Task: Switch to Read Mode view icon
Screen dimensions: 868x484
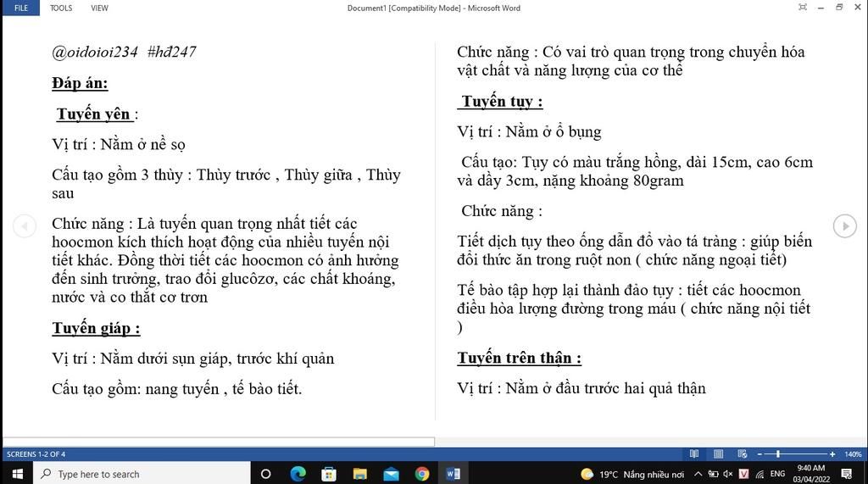Action: click(x=694, y=454)
